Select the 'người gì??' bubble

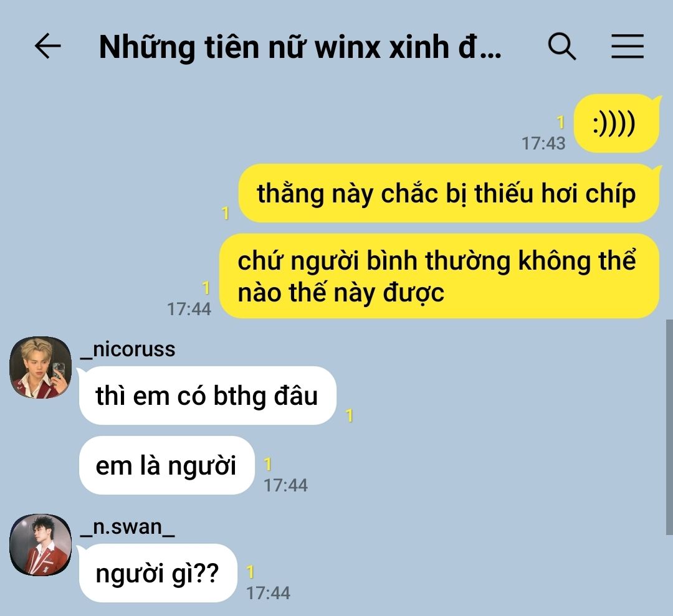[x=158, y=573]
